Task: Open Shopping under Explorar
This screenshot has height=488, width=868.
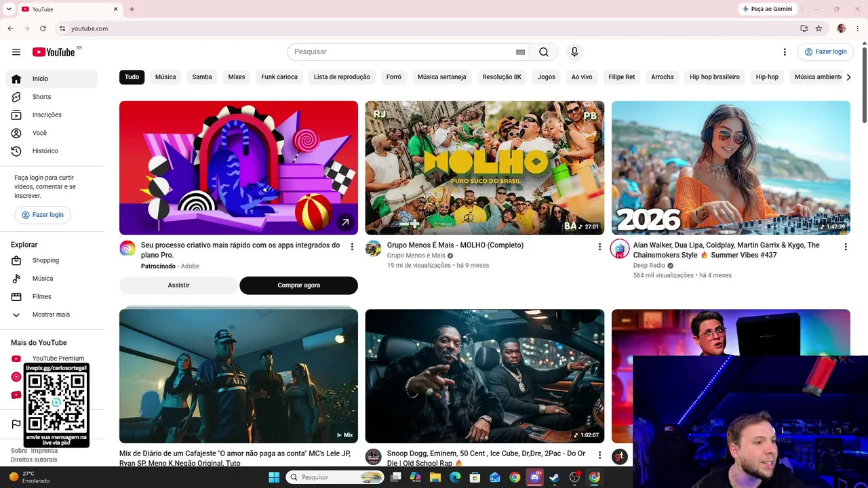Action: [x=52, y=260]
